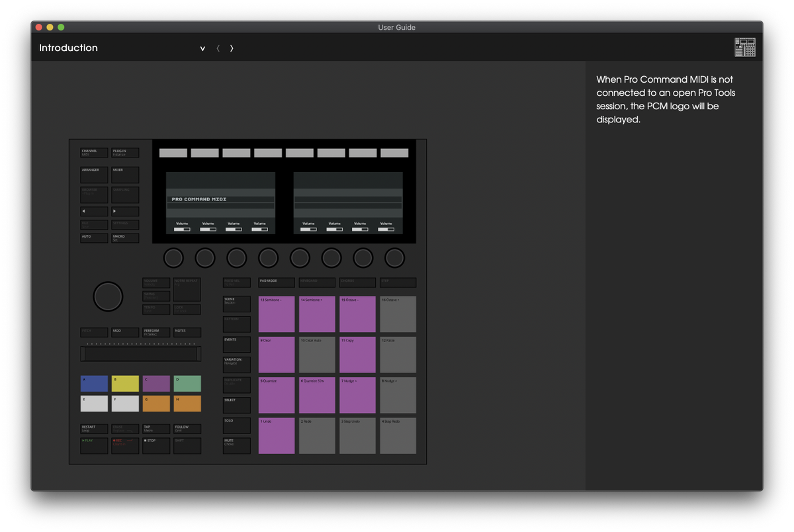
Task: Tap pad 2 Redo
Action: [x=317, y=435]
